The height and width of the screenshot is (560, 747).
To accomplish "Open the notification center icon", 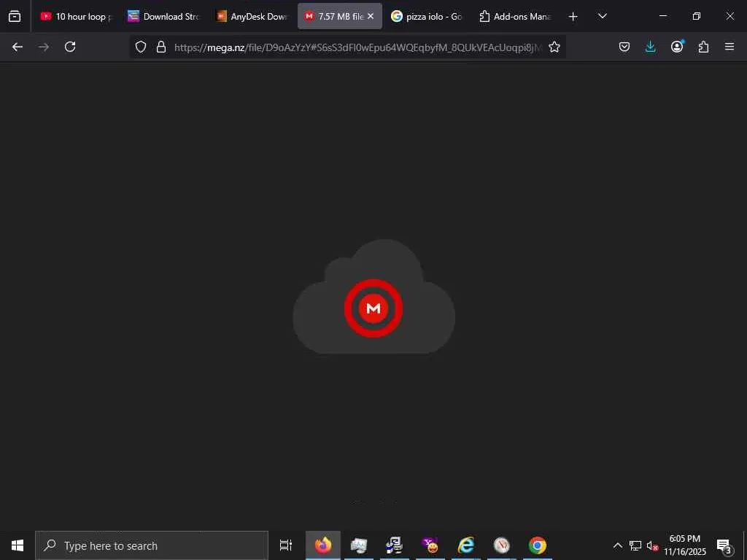I will 724,546.
